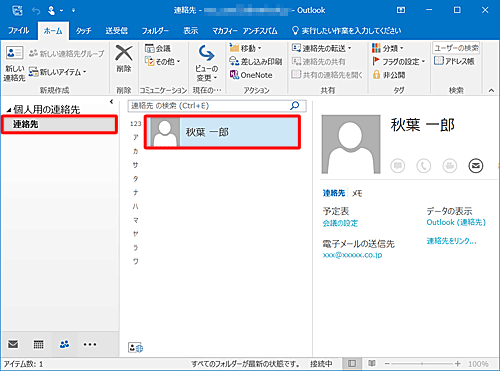
Task: Send email using envelope icon
Action: tap(476, 165)
